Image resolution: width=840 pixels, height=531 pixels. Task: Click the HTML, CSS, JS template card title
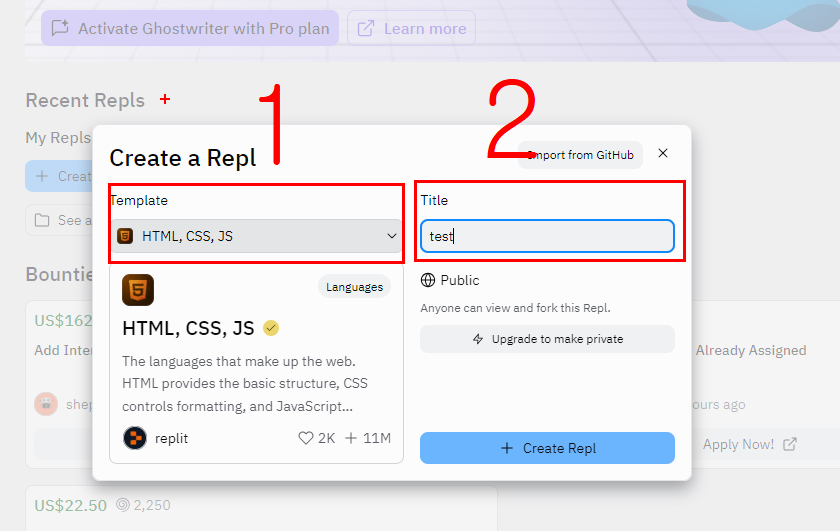coord(188,328)
